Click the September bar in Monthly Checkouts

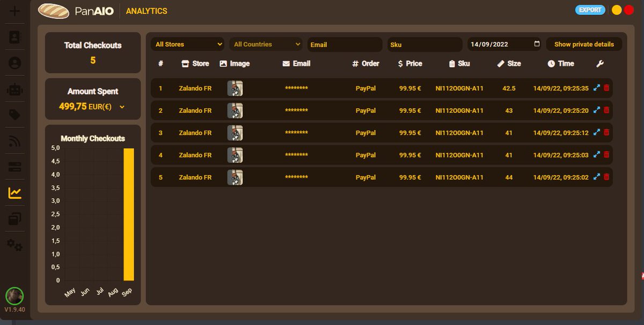click(129, 214)
